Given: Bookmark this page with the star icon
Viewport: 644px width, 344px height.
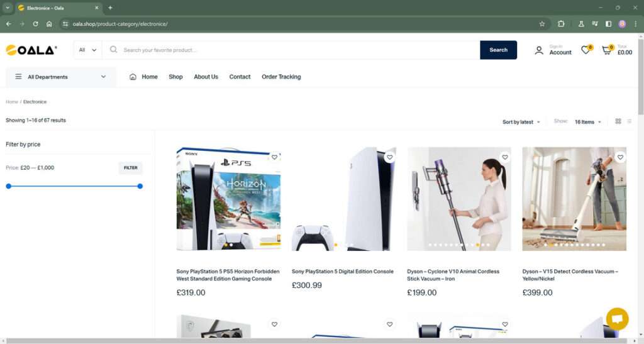Looking at the screenshot, I should click(541, 24).
